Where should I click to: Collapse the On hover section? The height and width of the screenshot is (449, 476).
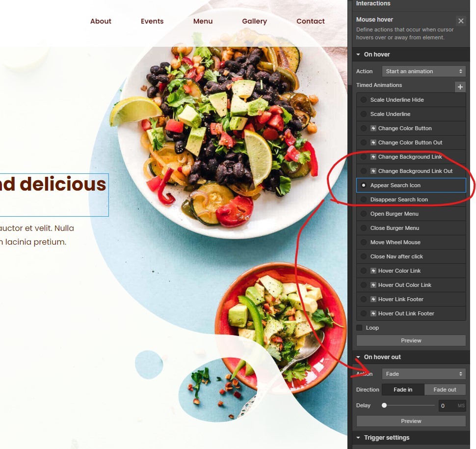pyautogui.click(x=358, y=55)
